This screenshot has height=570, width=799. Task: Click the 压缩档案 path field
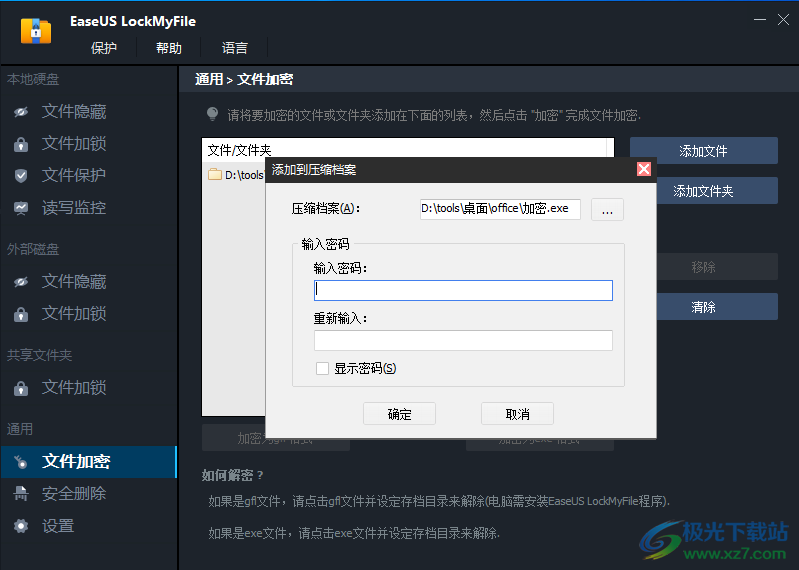(500, 209)
